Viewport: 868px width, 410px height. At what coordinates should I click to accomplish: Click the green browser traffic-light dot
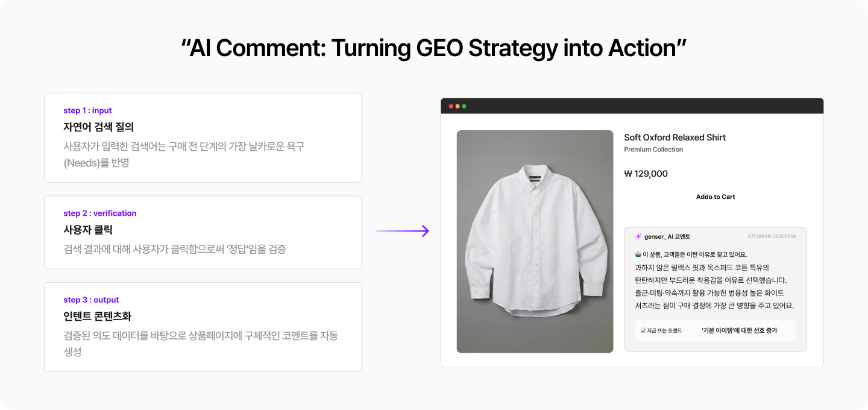[464, 105]
